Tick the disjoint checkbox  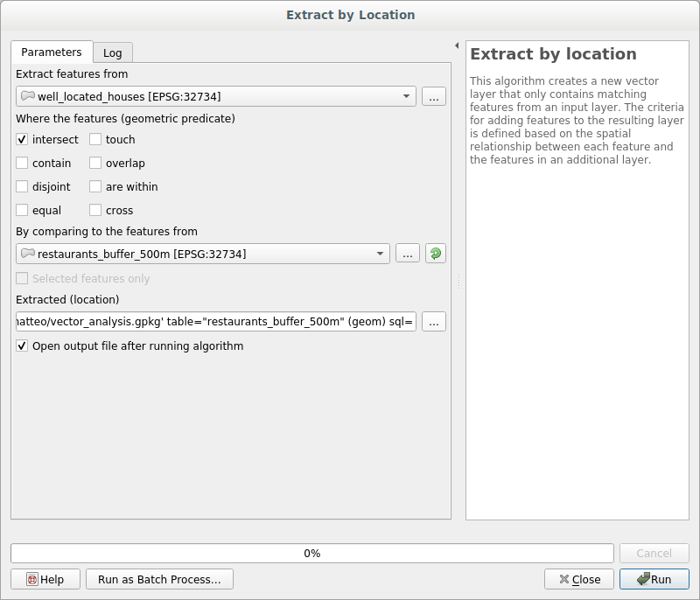22,187
